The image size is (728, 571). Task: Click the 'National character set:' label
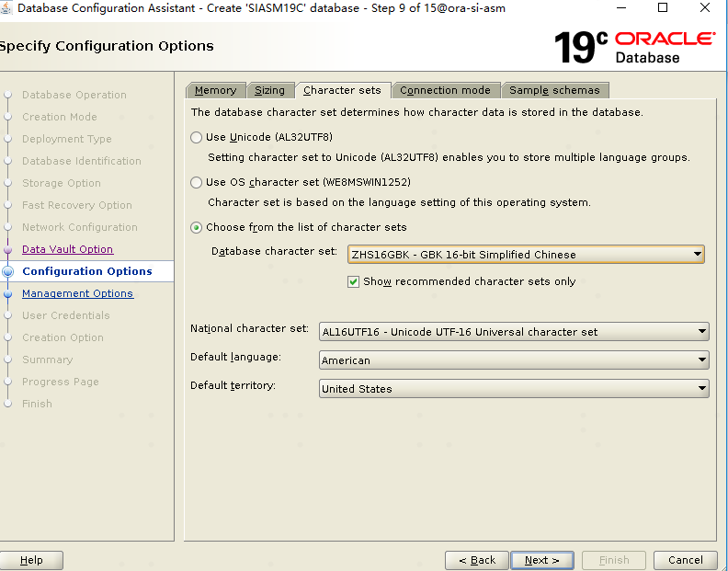pos(249,328)
